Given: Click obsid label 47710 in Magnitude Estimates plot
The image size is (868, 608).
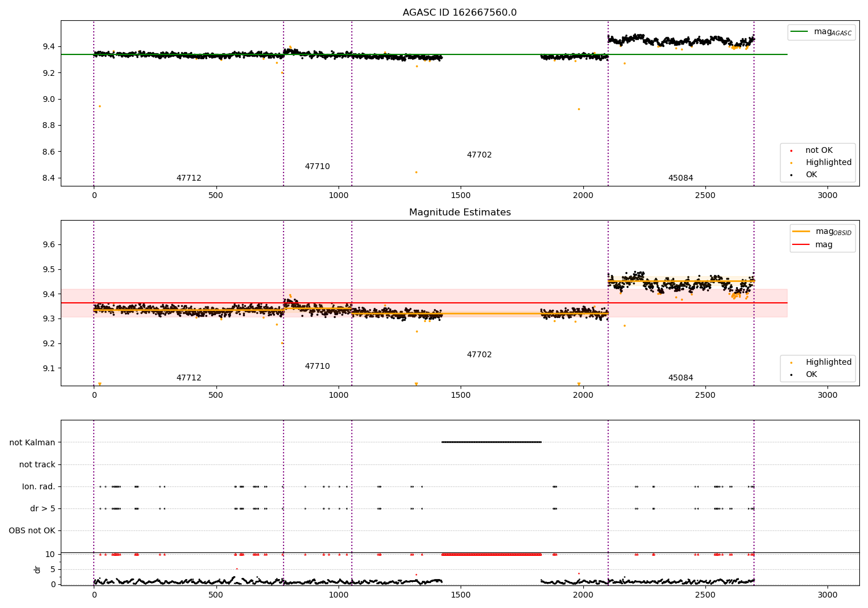Looking at the screenshot, I should point(317,367).
